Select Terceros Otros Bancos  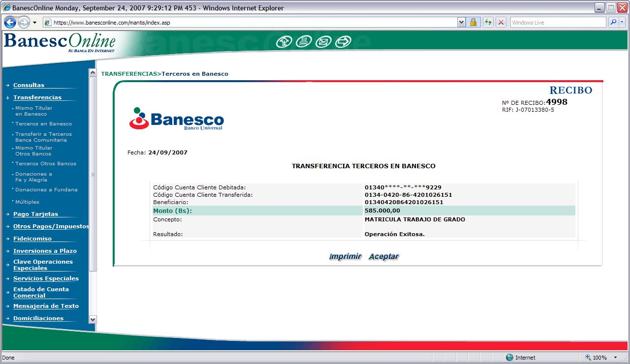click(x=46, y=164)
